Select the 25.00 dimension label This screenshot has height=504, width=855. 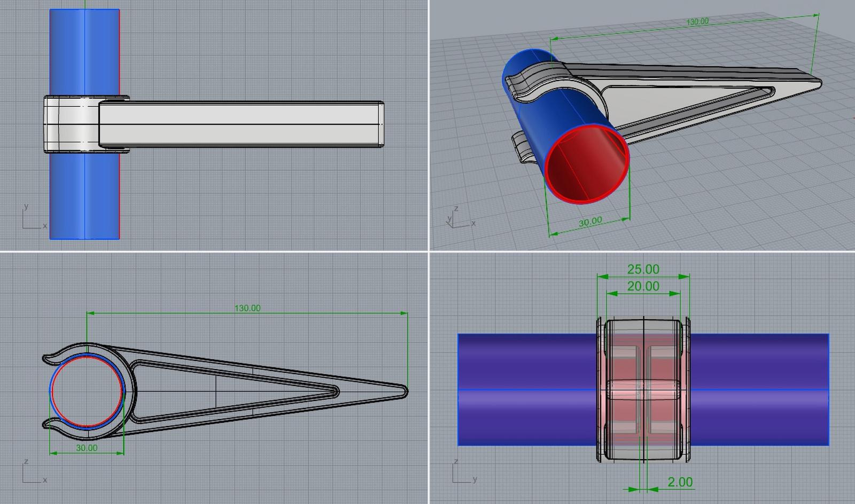click(x=643, y=269)
